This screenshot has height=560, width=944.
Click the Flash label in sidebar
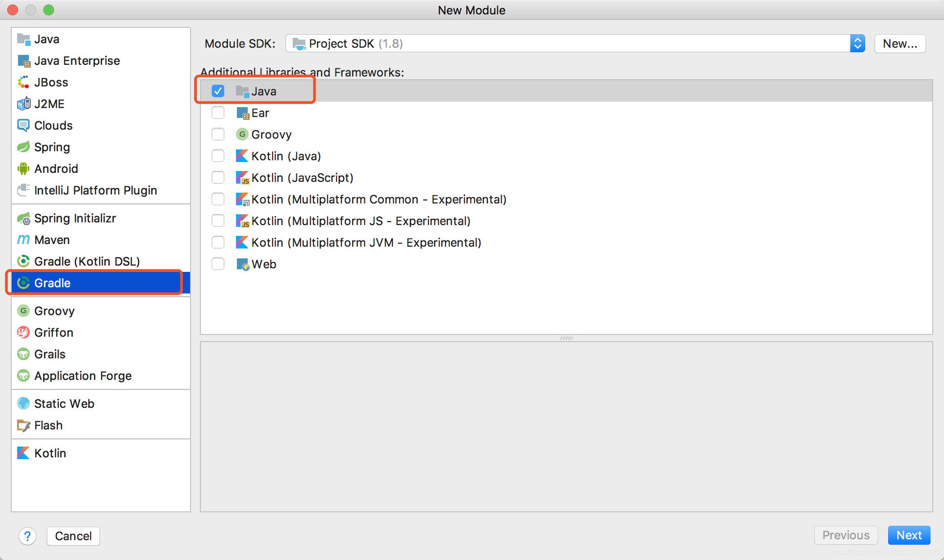click(x=49, y=425)
